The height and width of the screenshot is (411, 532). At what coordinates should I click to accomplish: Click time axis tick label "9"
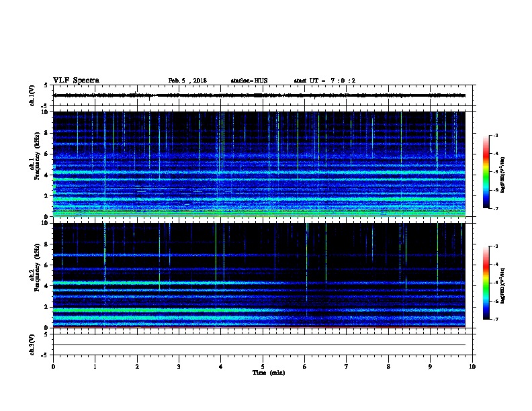point(430,367)
